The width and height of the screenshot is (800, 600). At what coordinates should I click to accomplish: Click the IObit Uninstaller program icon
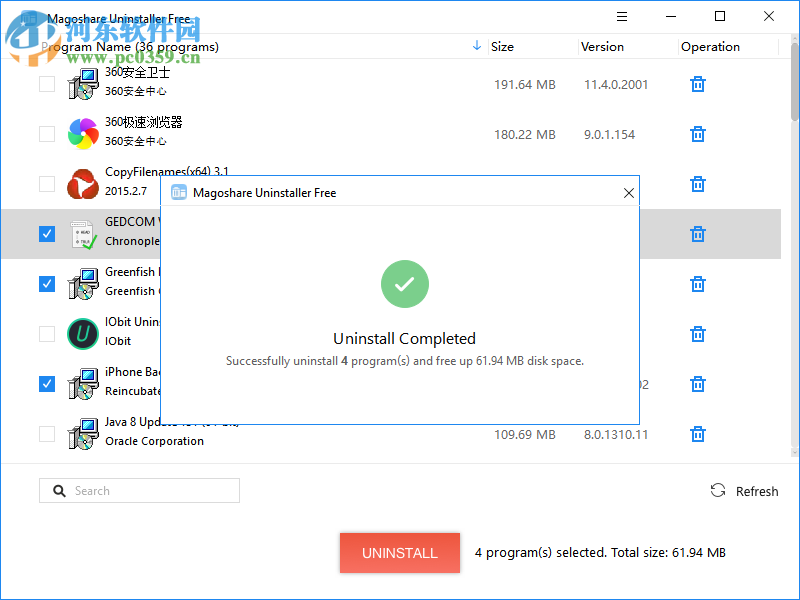(x=83, y=333)
